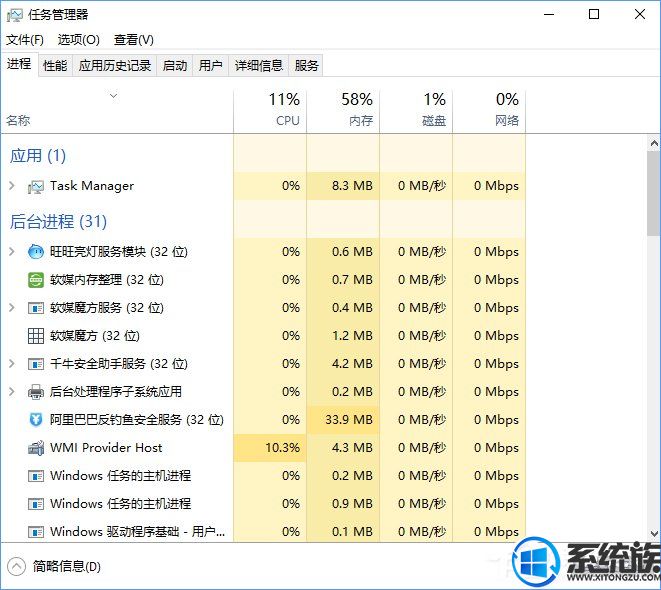Switch to the 服务 tab
Screen dimensions: 661x590
(x=306, y=65)
